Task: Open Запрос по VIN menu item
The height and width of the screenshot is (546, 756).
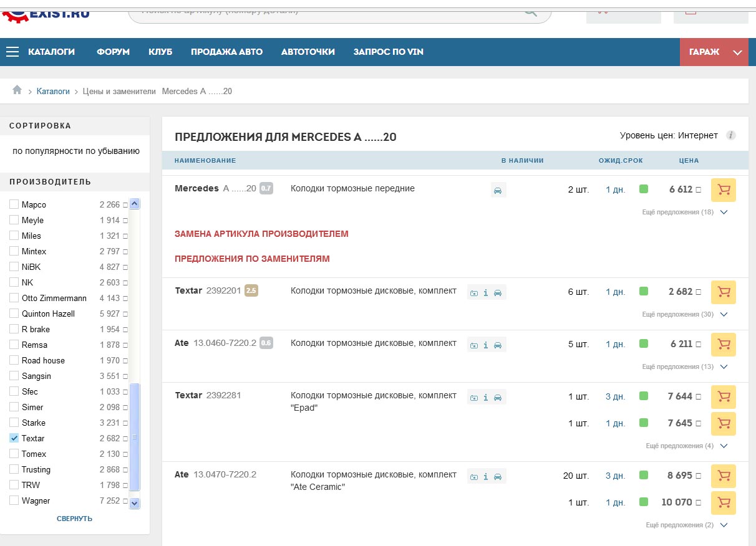Action: (389, 52)
